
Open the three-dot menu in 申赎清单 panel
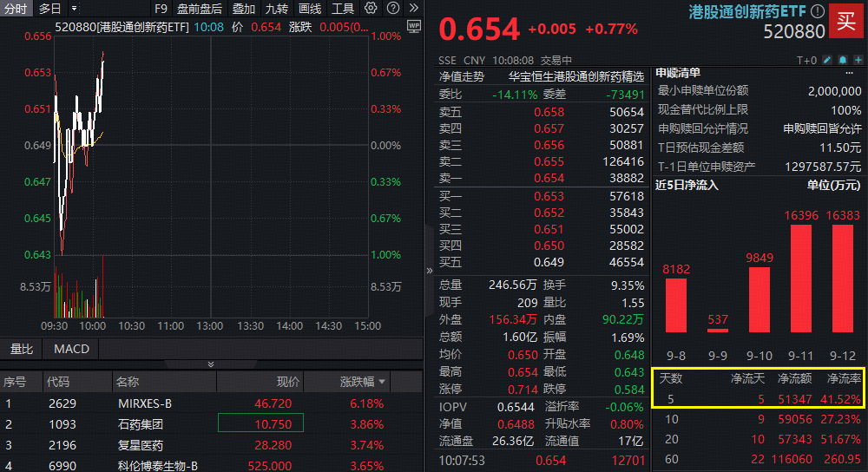pyautogui.click(x=848, y=74)
